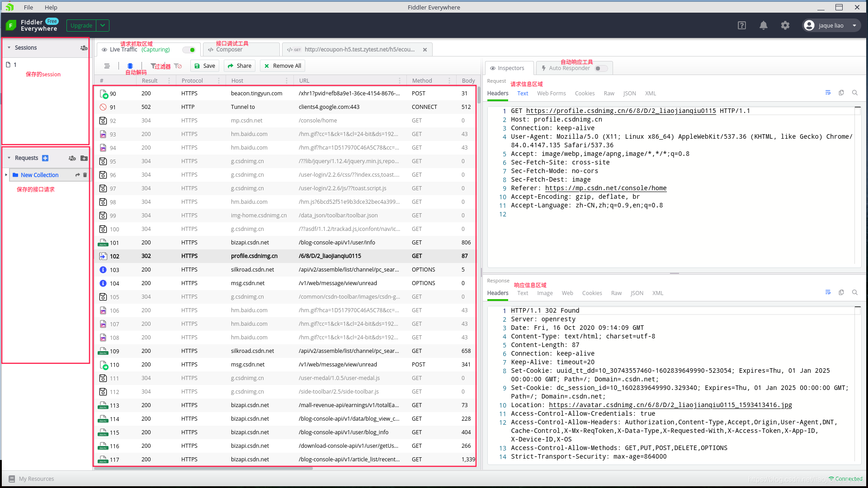
Task: Open settings gear icon in header
Action: coord(785,26)
